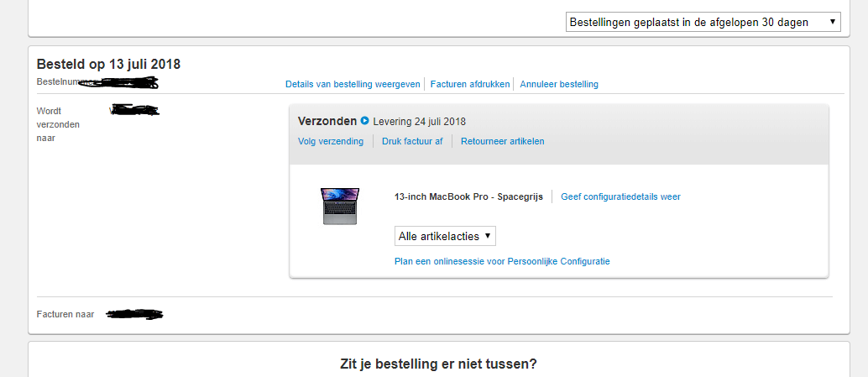Image resolution: width=868 pixels, height=377 pixels.
Task: Select Annuleer bestelling
Action: (559, 84)
